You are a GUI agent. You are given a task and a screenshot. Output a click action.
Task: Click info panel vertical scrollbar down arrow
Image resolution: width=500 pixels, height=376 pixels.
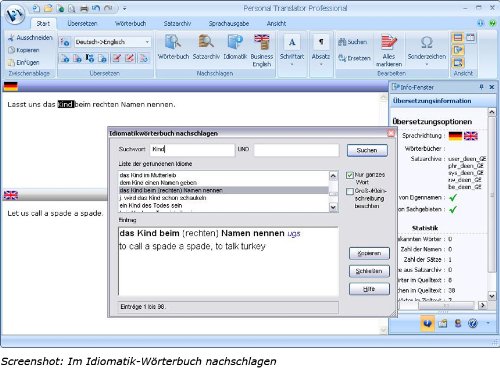[x=492, y=296]
